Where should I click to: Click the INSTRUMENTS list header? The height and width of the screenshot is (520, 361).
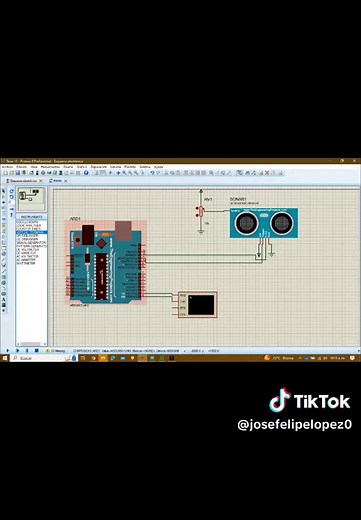click(32, 217)
